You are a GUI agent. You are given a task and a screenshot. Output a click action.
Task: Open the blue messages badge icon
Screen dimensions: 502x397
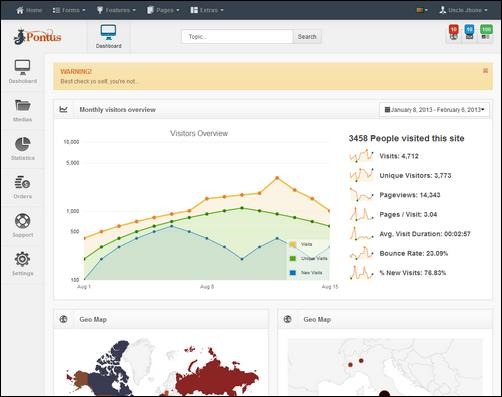point(469,33)
